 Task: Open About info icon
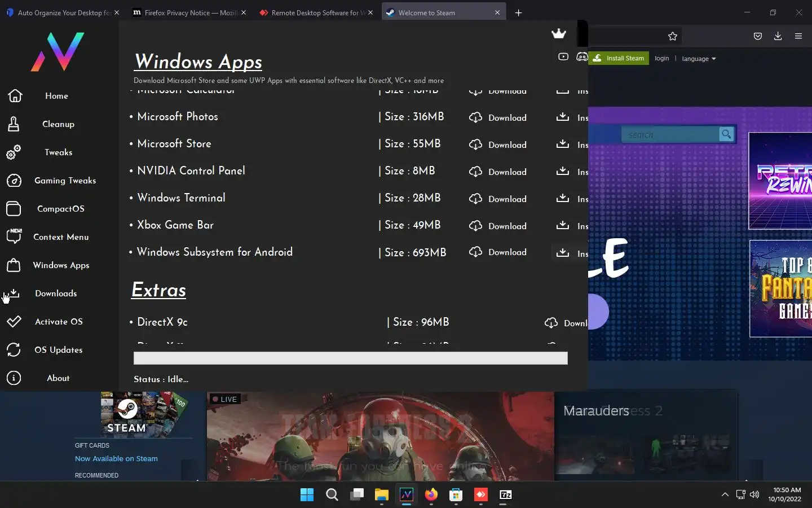pos(14,378)
